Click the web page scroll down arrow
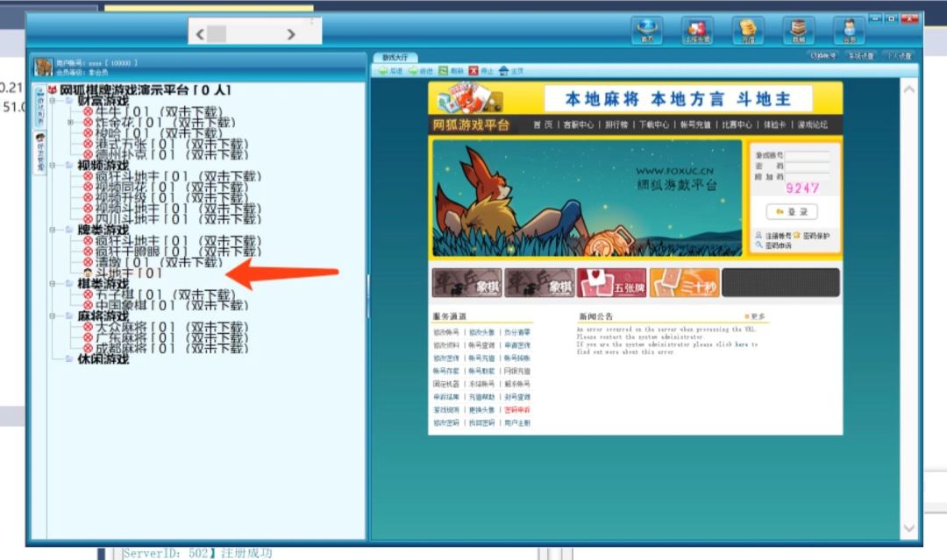The image size is (947, 560). click(x=909, y=528)
